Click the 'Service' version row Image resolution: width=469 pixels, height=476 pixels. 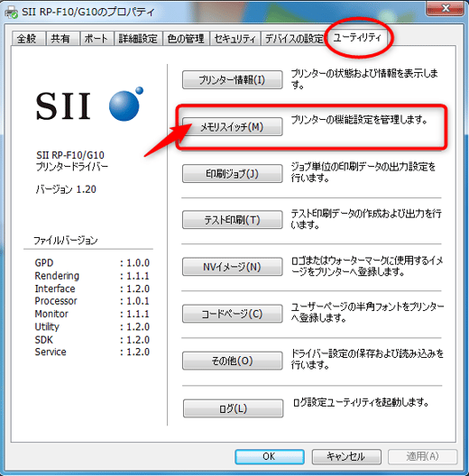point(92,352)
